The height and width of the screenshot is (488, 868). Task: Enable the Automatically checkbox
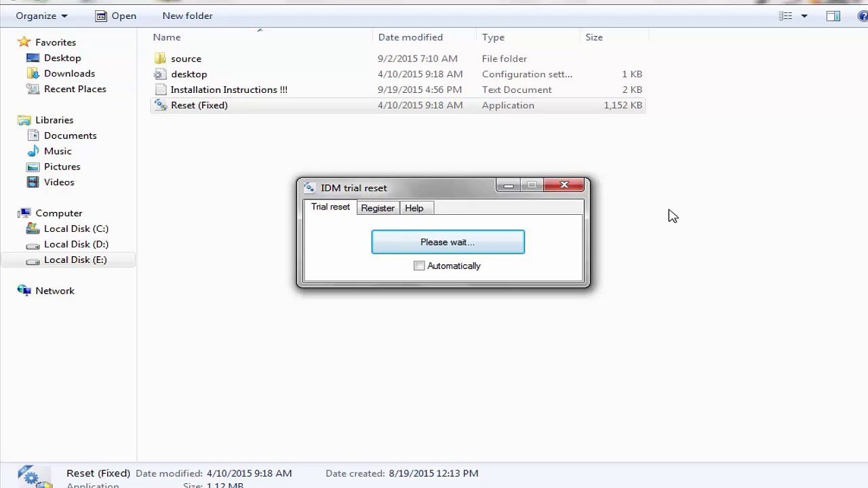coord(419,266)
